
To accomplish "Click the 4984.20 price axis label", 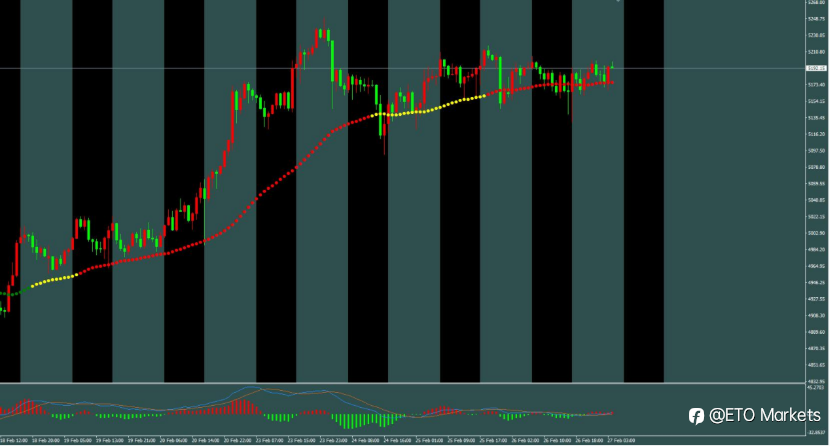I will tap(817, 250).
